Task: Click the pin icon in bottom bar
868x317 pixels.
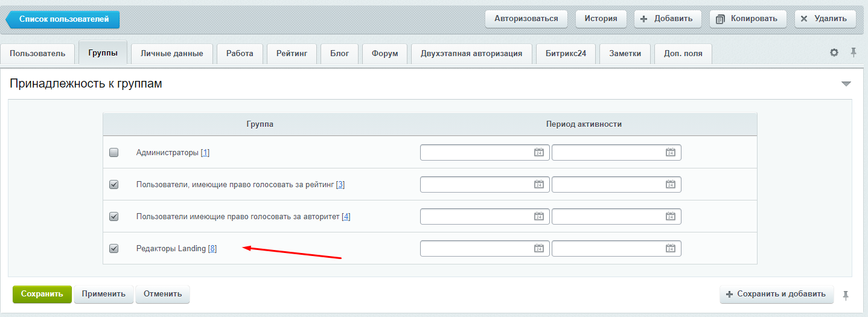Action: pos(846,295)
